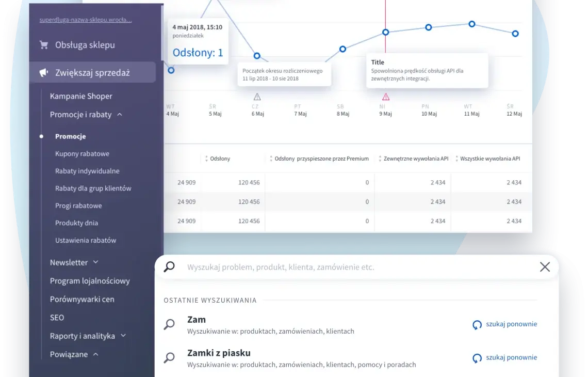
Task: Open Program lojalnościowy
Action: pyautogui.click(x=90, y=281)
